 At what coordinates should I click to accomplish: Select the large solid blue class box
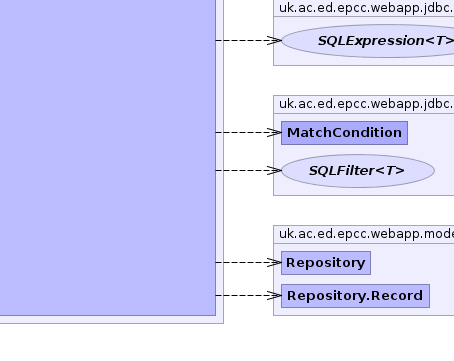click(x=108, y=157)
